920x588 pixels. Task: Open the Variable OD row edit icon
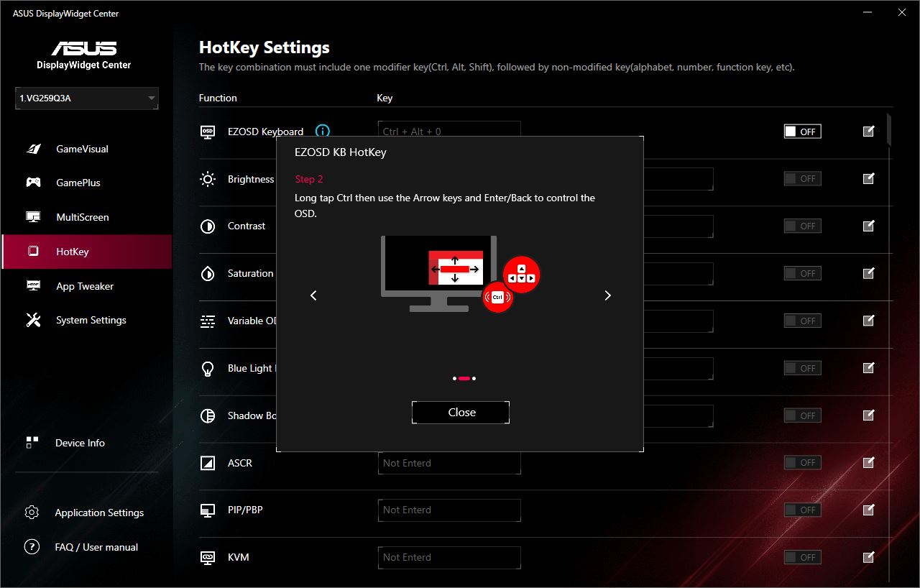pos(868,321)
